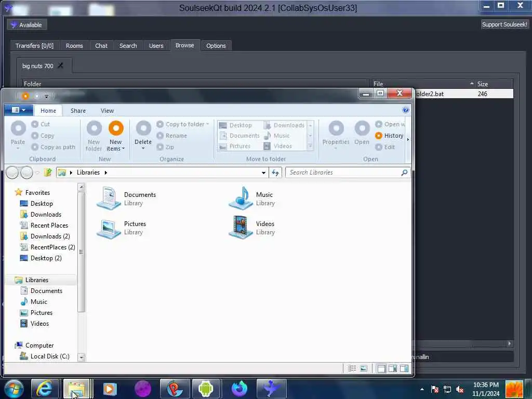The image size is (532, 399).
Task: Switch to the Share ribbon tab
Action: [78, 111]
